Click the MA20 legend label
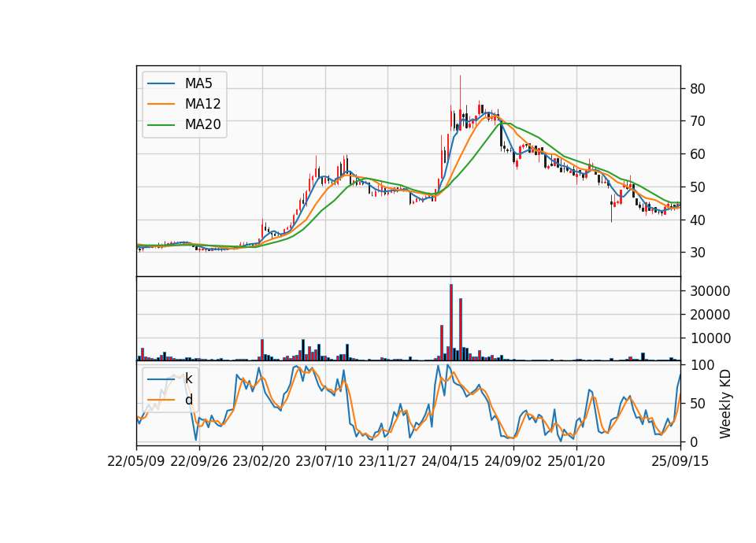756x543 pixels. coord(202,125)
